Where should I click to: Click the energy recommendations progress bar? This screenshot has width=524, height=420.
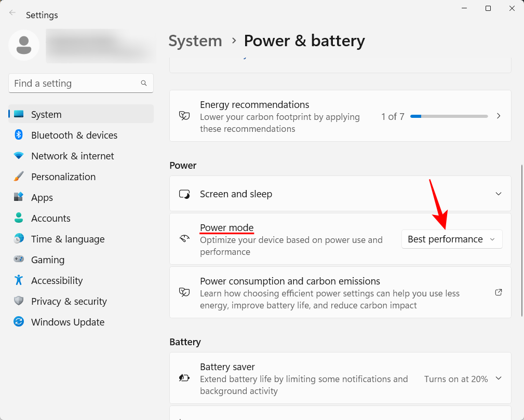(449, 116)
